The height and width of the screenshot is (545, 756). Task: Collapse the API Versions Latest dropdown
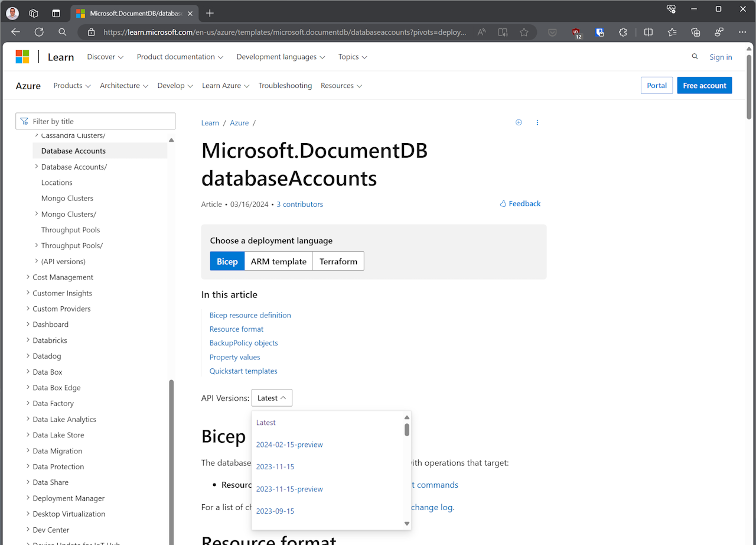(x=272, y=398)
